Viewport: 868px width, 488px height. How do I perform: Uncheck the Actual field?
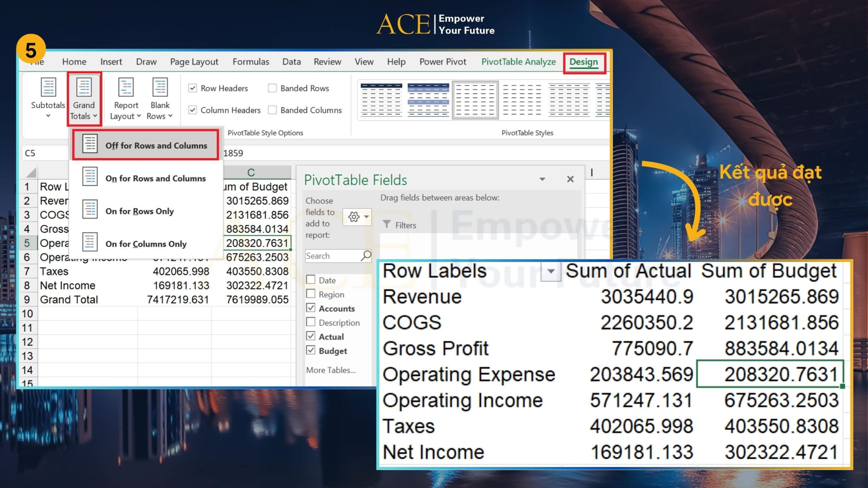[x=311, y=336]
